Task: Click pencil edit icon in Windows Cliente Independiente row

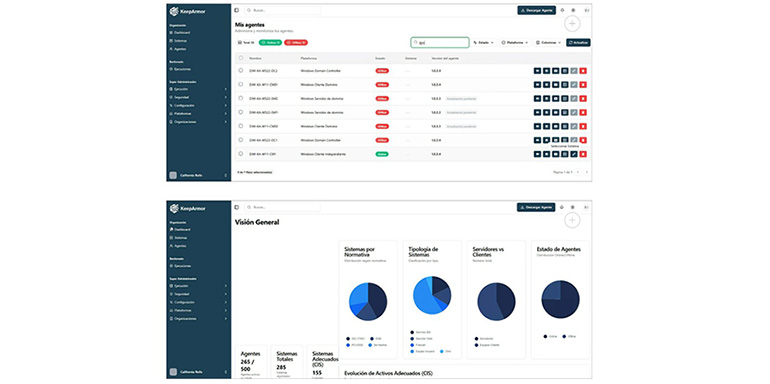Action: coord(574,154)
